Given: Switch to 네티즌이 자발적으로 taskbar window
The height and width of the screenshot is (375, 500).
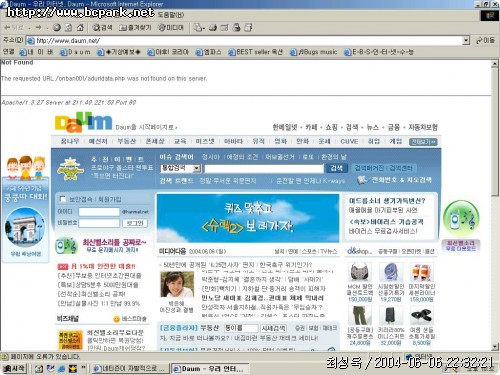Looking at the screenshot, I should tap(130, 369).
